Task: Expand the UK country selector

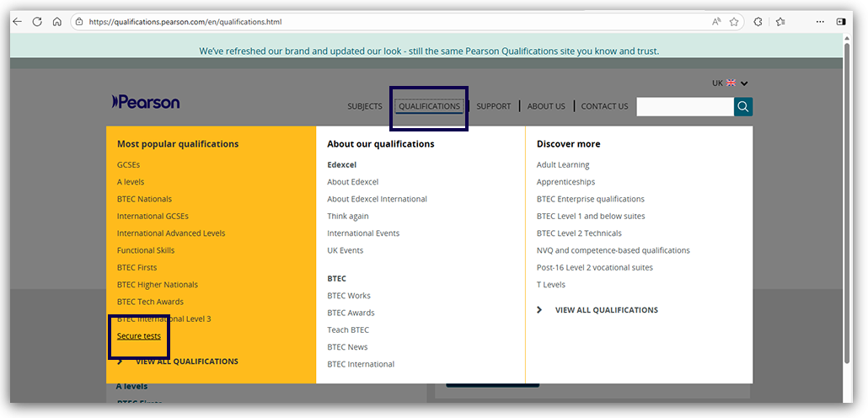Action: click(x=730, y=83)
